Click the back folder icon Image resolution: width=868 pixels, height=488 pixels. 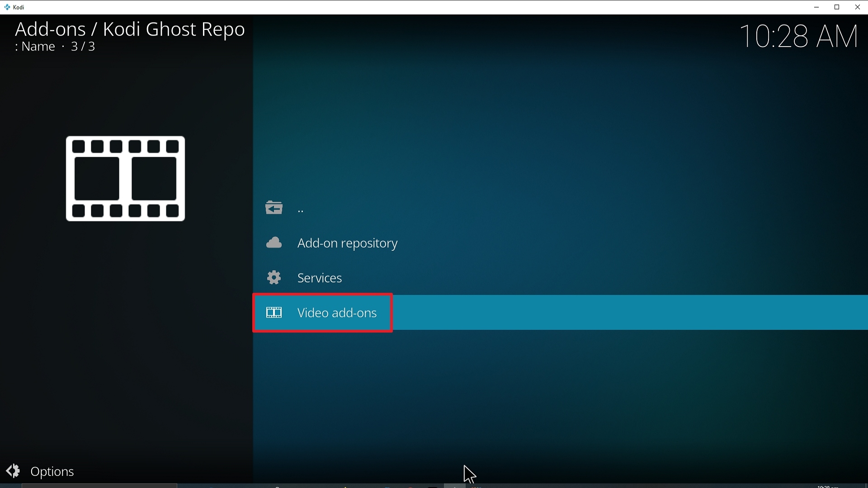point(274,208)
